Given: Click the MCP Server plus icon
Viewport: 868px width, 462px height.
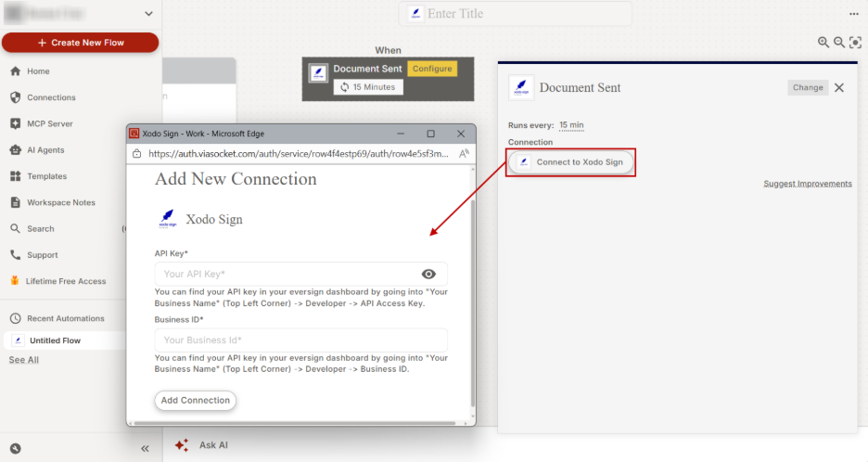Looking at the screenshot, I should (x=16, y=123).
